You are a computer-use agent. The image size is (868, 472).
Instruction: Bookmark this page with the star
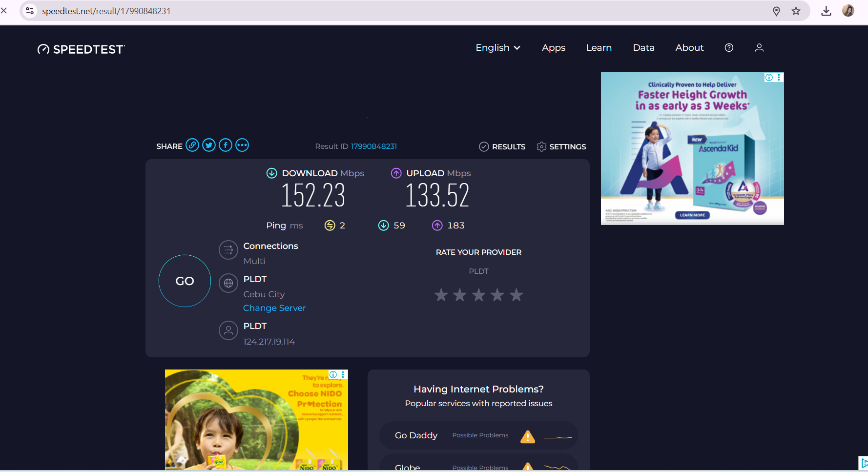pos(796,11)
